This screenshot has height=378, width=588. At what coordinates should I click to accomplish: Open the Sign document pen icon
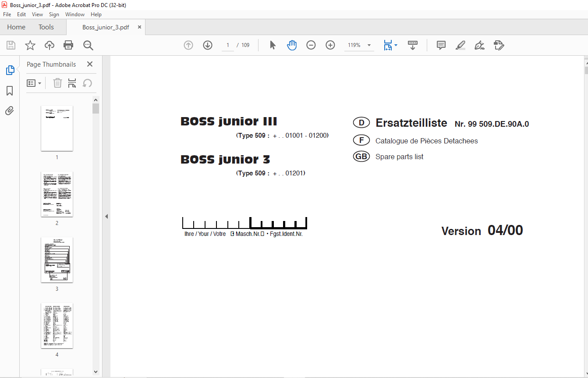click(x=479, y=45)
